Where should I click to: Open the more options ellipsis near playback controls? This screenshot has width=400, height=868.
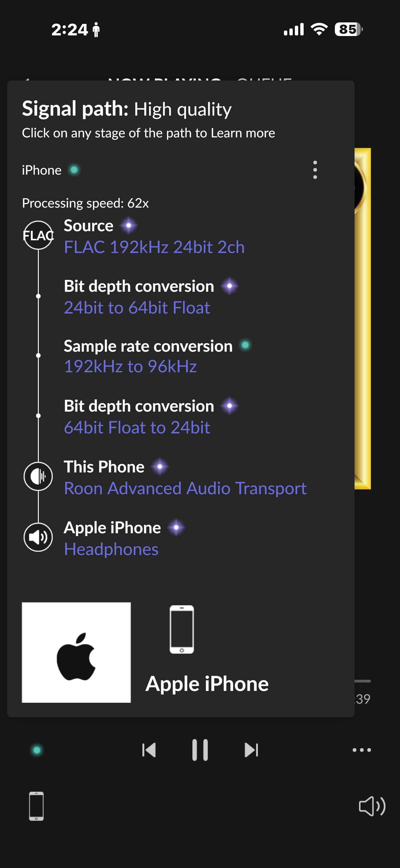pyautogui.click(x=361, y=750)
